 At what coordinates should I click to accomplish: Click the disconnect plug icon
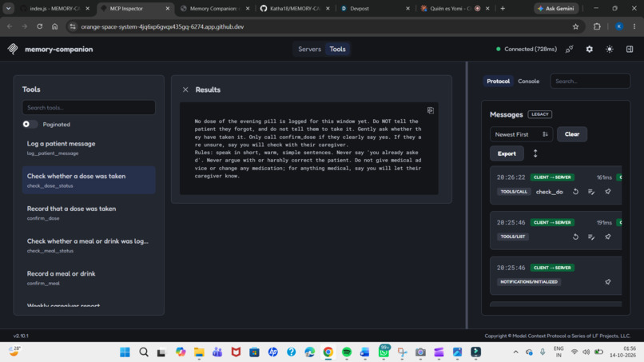click(569, 49)
